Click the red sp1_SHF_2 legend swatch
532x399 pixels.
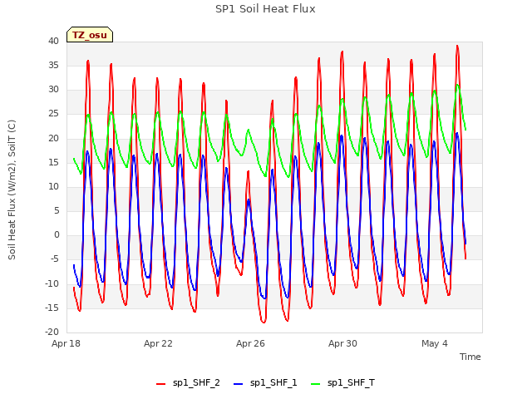(x=160, y=384)
